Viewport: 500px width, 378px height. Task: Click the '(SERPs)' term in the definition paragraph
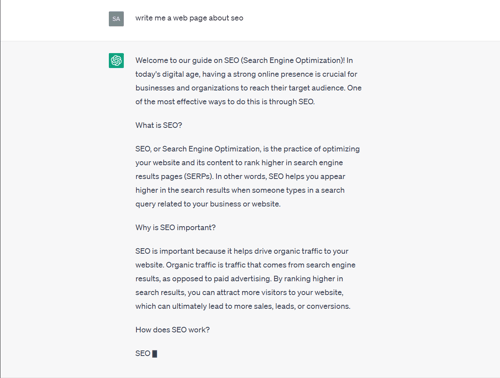[198, 176]
